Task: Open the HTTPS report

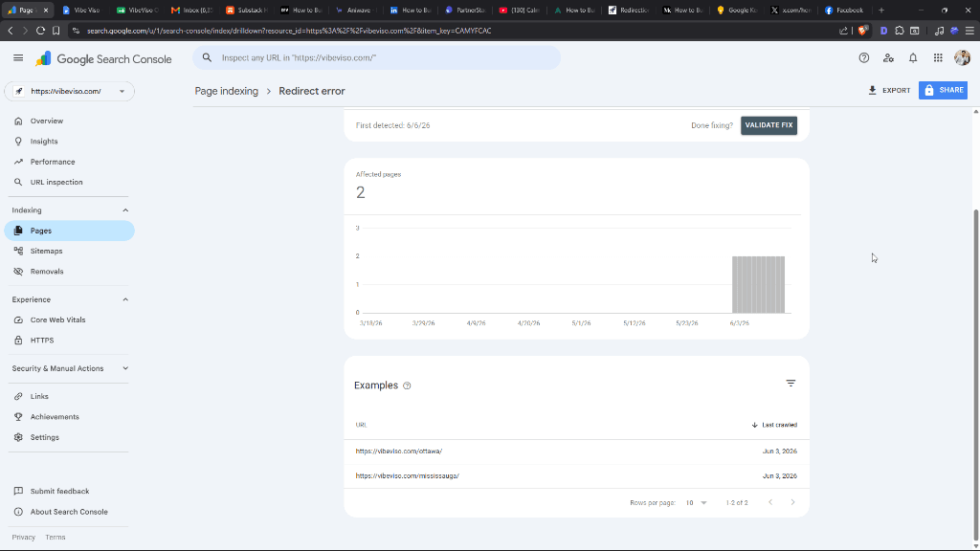Action: click(69, 341)
